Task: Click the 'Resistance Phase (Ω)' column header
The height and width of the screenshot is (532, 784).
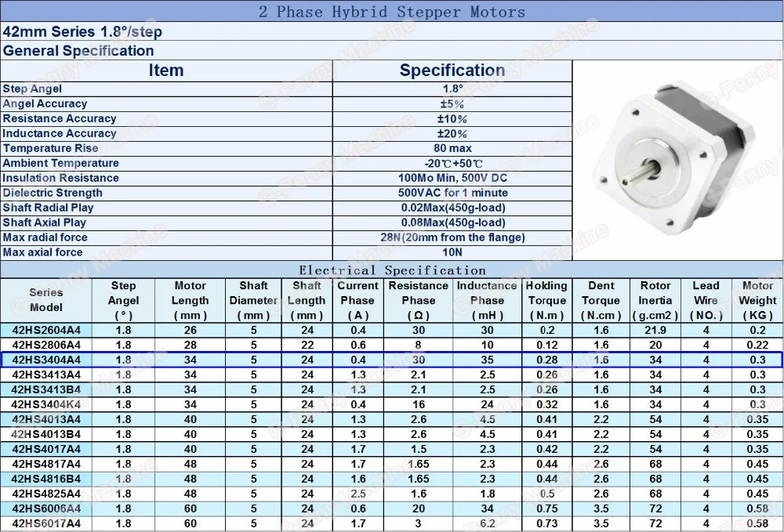Action: tap(419, 300)
